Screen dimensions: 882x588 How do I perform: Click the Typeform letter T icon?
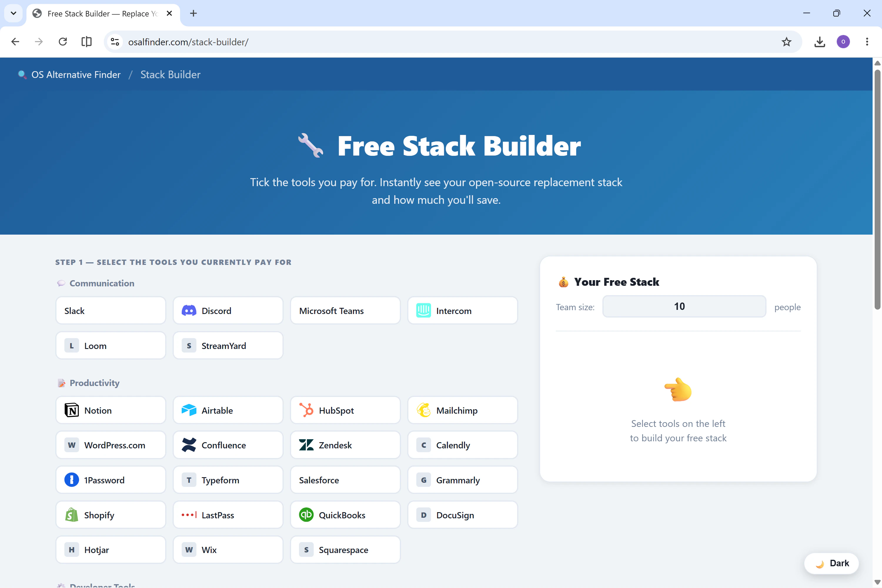point(189,480)
